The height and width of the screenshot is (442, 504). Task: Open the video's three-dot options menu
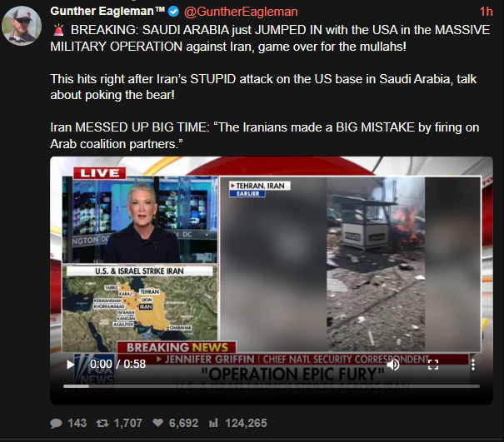[473, 365]
